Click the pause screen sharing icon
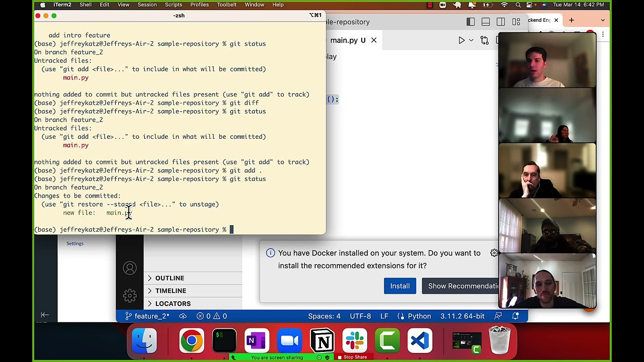The image size is (644, 362). coord(319,357)
